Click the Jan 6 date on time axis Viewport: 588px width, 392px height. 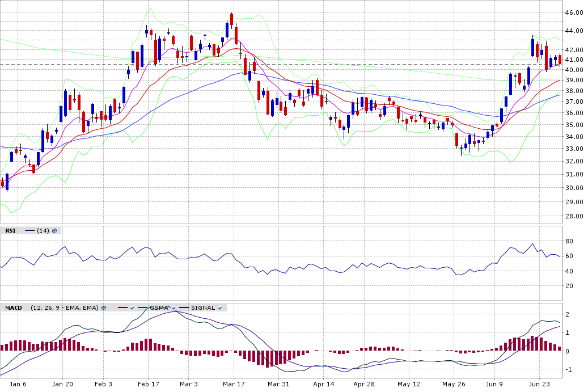click(x=18, y=384)
